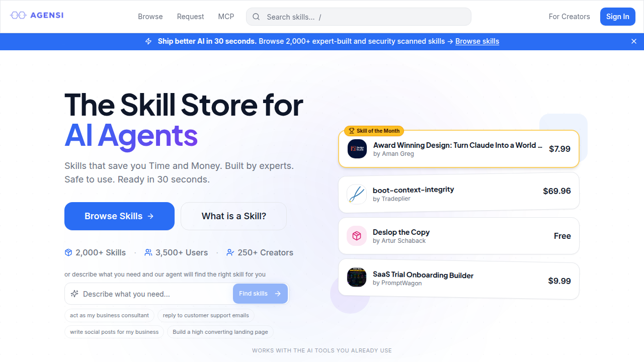The height and width of the screenshot is (362, 644).
Task: Click the sparkle icon in describe field
Action: (x=74, y=294)
